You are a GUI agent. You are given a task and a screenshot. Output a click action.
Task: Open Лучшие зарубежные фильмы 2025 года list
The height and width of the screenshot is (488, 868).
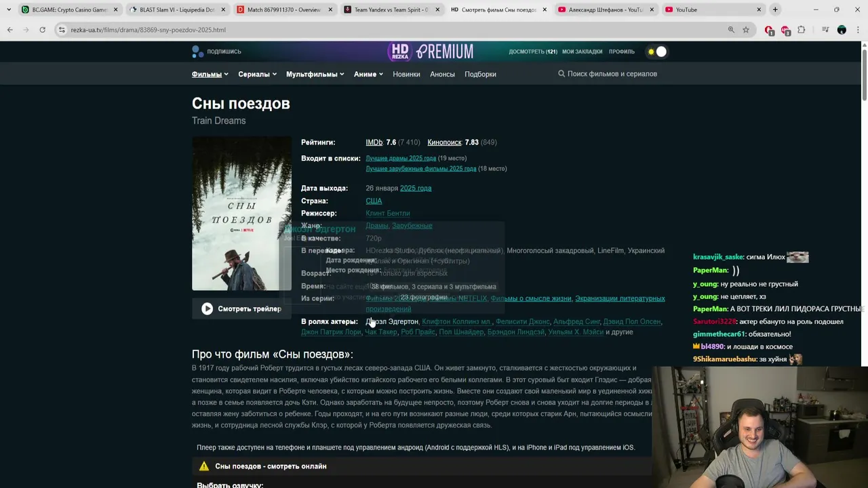tap(421, 169)
